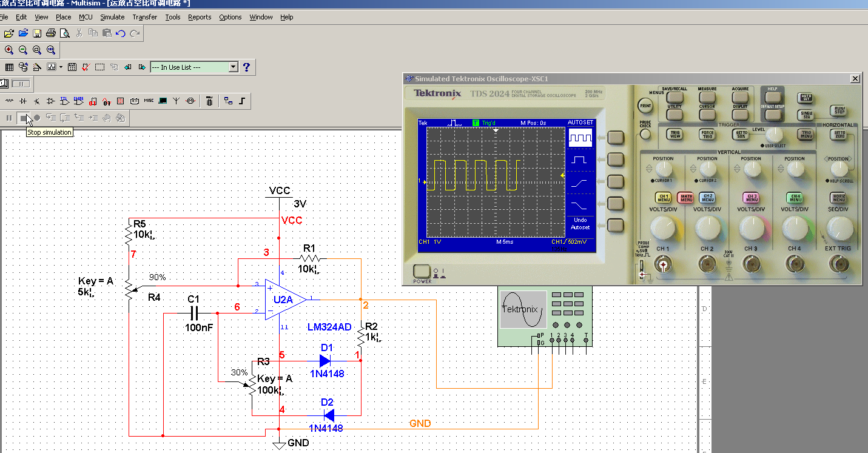Place an Indicator component from toolbar
Viewport: 868px width, 453px height.
pos(121,101)
